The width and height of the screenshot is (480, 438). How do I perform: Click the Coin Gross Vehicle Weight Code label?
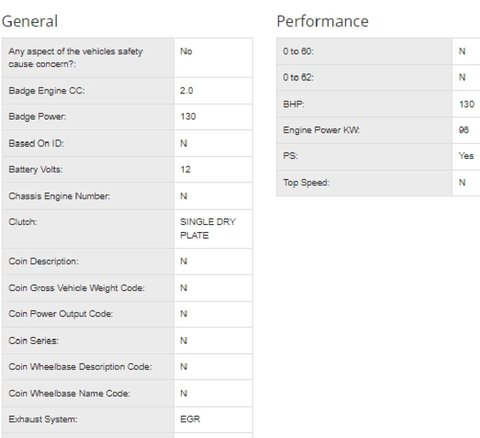[76, 288]
